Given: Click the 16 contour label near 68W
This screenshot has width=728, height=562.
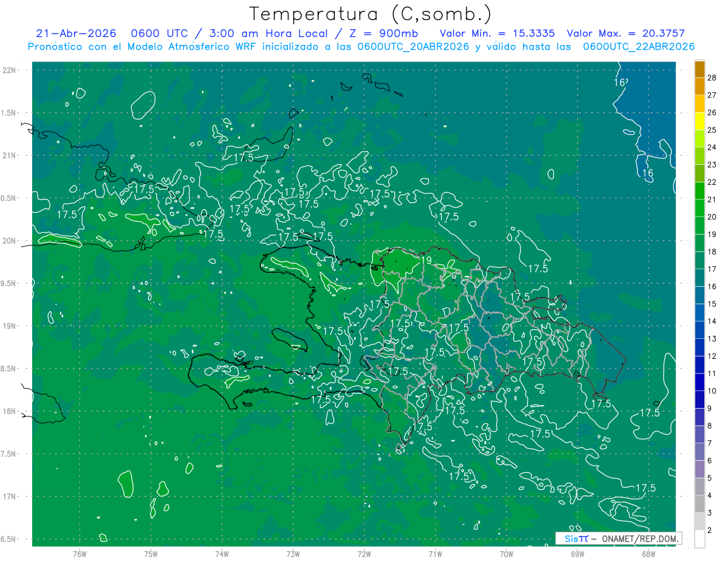Looking at the screenshot, I should [x=648, y=173].
